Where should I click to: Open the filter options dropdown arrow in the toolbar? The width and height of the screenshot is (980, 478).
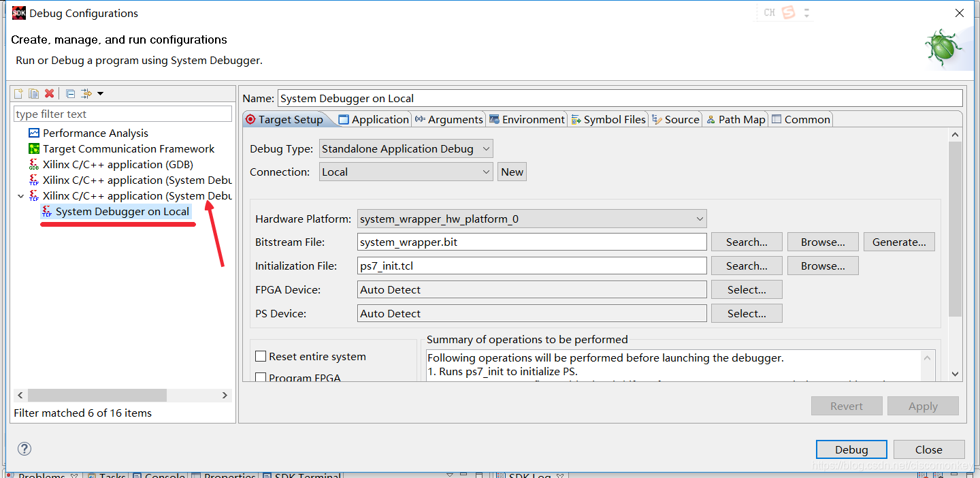tap(100, 93)
